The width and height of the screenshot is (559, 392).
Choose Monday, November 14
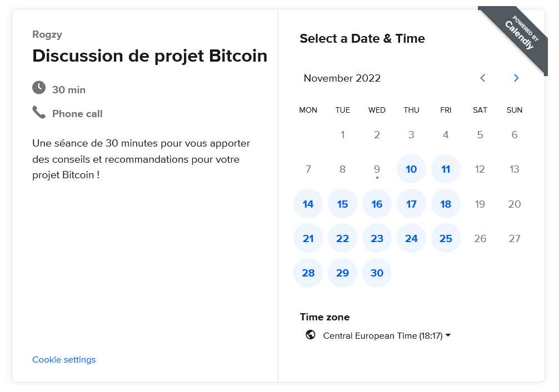point(308,204)
